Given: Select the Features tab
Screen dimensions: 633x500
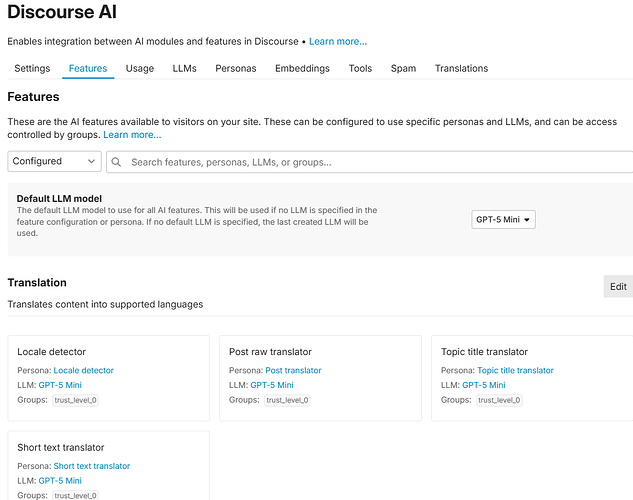Looking at the screenshot, I should coord(88,68).
